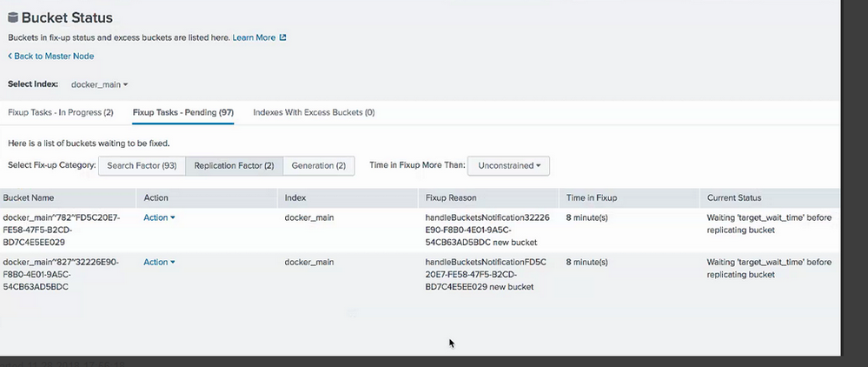Click the Index column header
The image size is (868, 367).
coord(295,198)
